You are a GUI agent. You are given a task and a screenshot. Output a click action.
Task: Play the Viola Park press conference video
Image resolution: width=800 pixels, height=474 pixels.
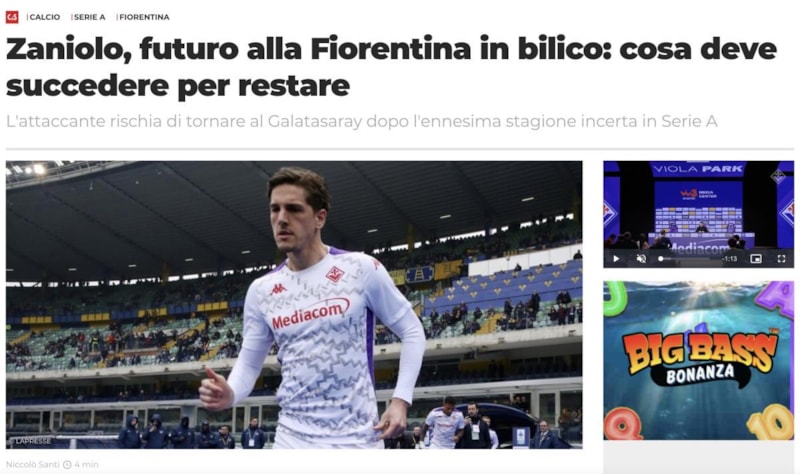(616, 259)
